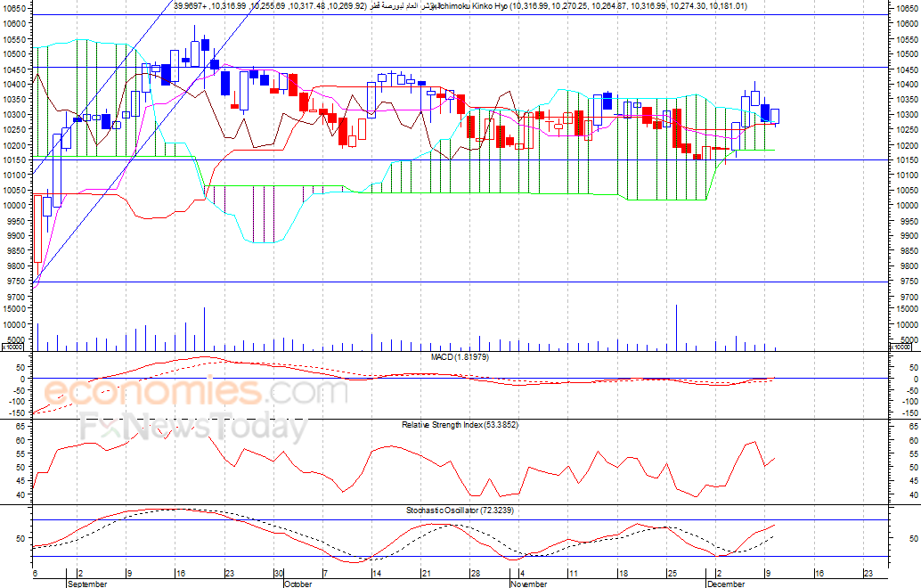Image resolution: width=921 pixels, height=588 pixels.
Task: Select the Stochastic Oscillator (72.3239) label
Action: coord(460,510)
